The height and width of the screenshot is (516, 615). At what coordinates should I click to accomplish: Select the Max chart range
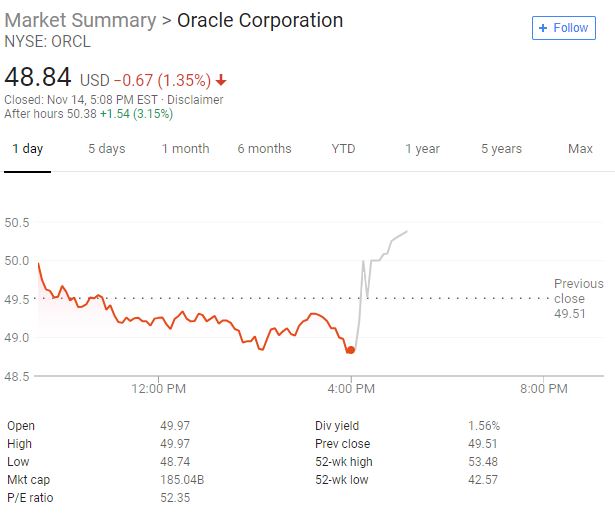click(x=580, y=149)
